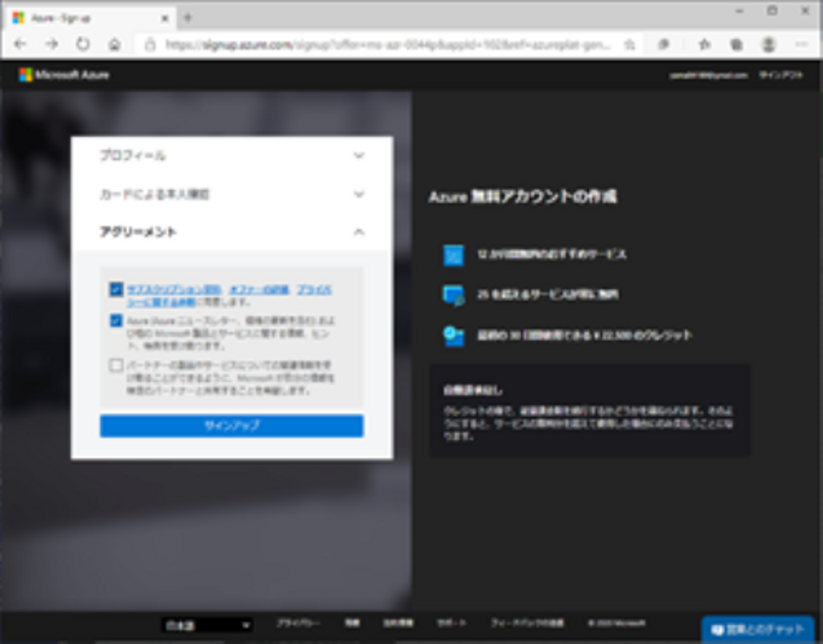
Task: Open the フィードバック footer link
Action: click(x=527, y=623)
